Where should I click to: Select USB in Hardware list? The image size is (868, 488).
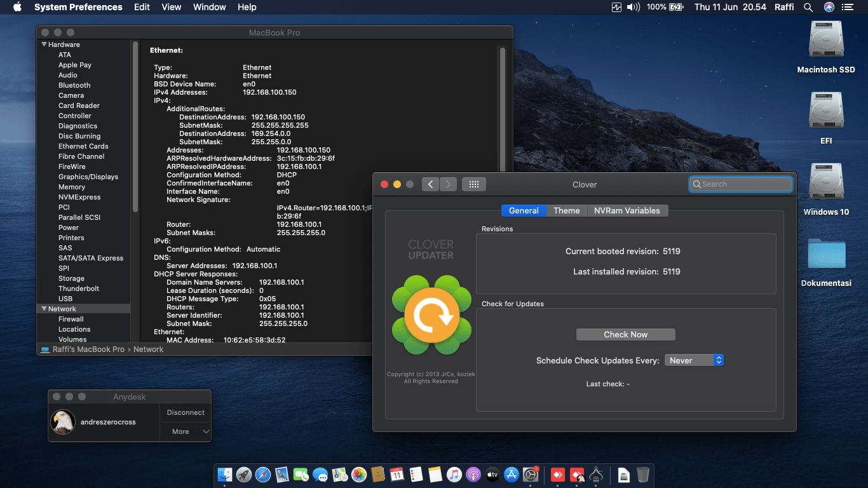click(65, 299)
